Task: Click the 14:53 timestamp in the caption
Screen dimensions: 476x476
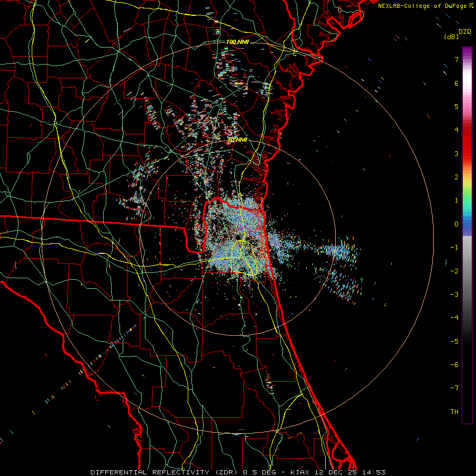Action: click(375, 472)
